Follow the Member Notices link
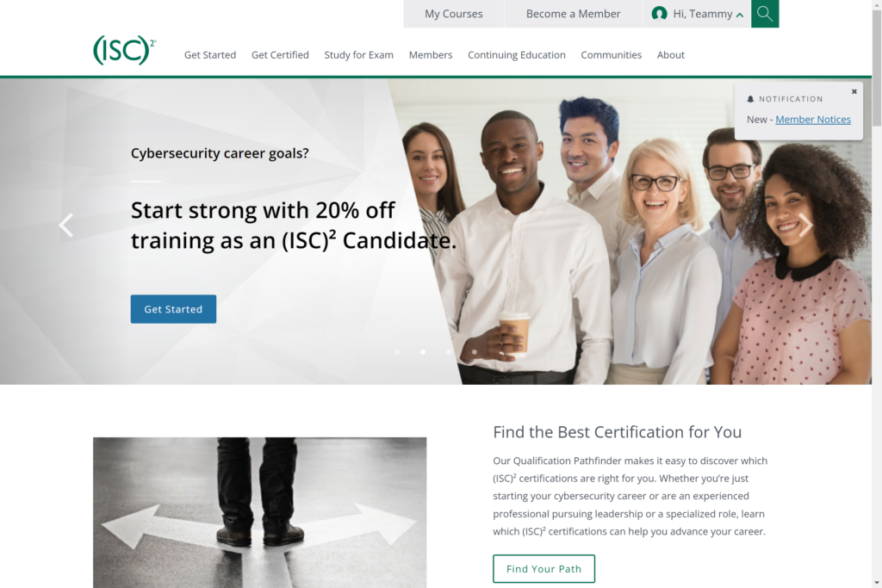The width and height of the screenshot is (882, 588). (x=813, y=120)
